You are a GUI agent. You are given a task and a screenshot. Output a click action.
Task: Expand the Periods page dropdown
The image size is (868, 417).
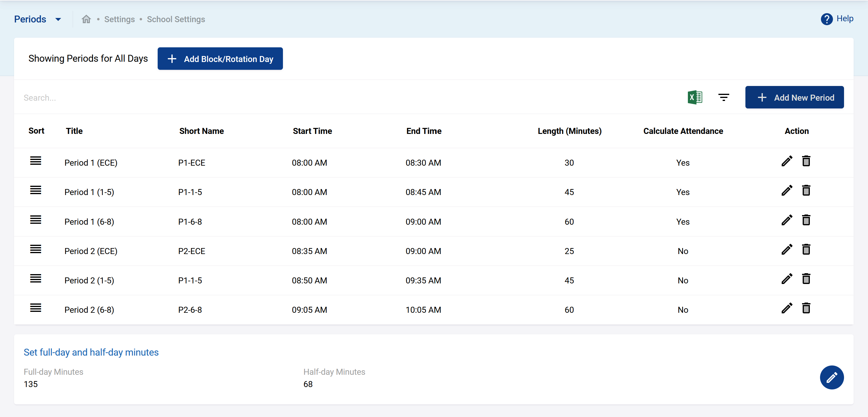coord(58,19)
